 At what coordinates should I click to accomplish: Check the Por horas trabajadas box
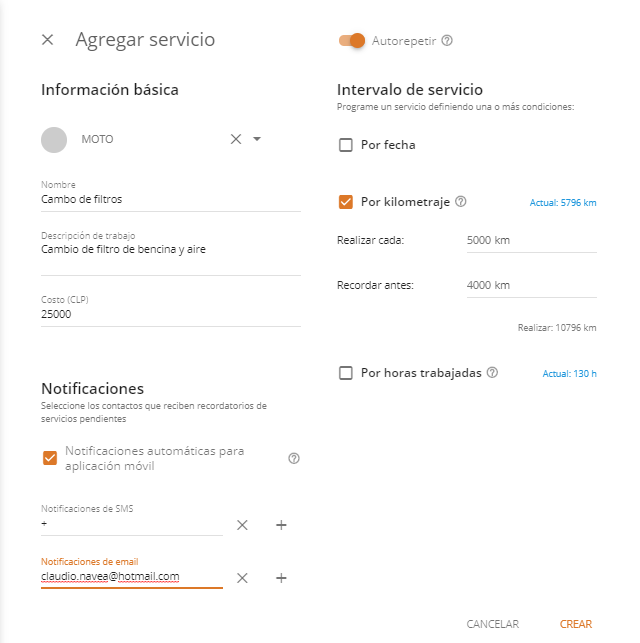click(346, 373)
